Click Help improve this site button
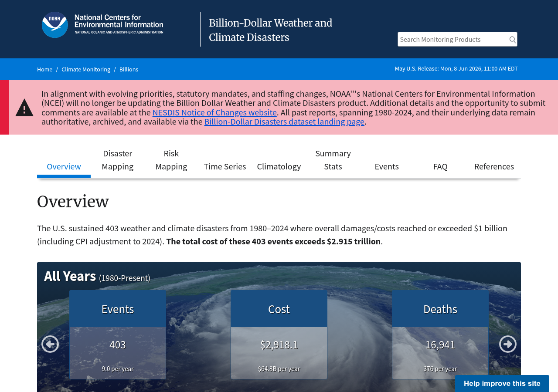 click(x=502, y=383)
